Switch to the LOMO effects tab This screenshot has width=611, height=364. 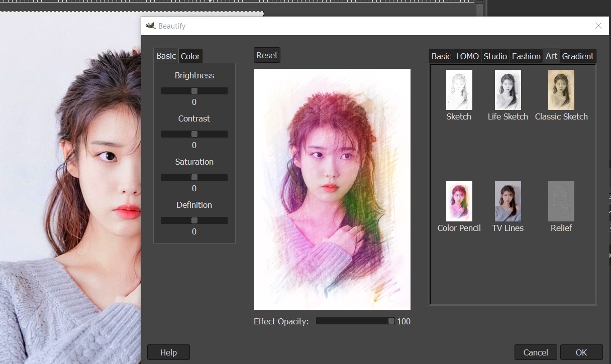click(467, 56)
